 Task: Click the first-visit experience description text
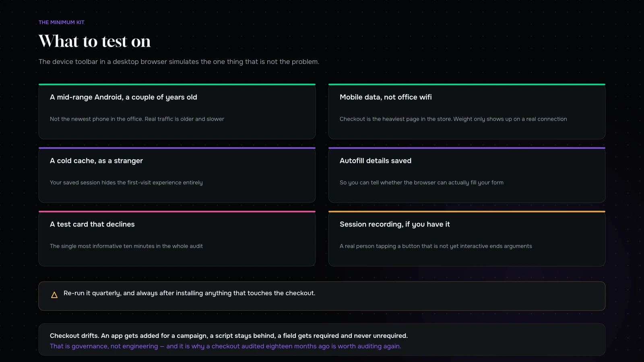tap(126, 183)
